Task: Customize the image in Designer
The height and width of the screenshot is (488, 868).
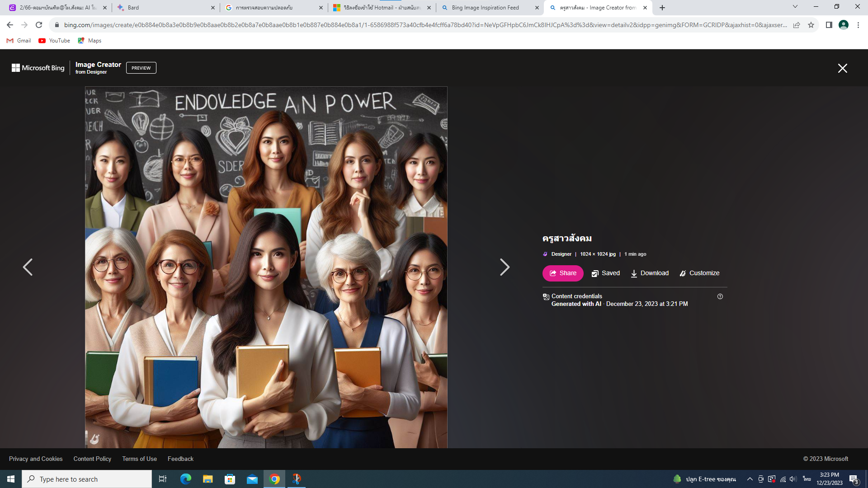Action: pos(699,273)
